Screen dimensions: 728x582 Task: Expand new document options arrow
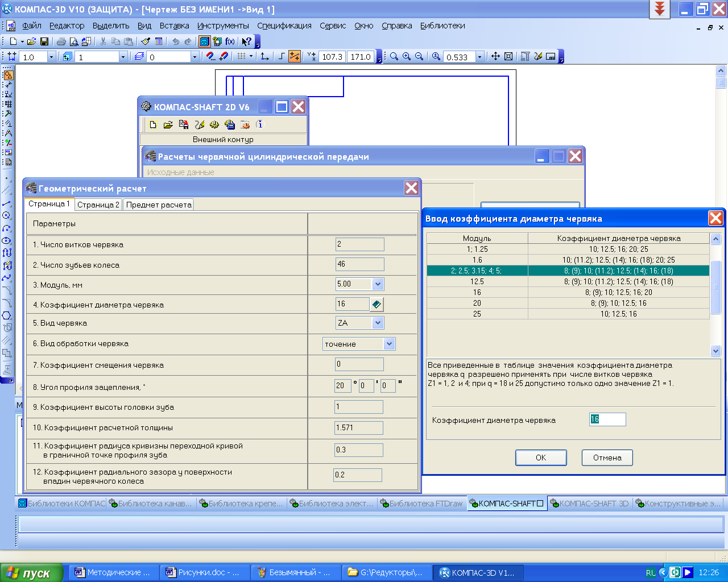pos(22,41)
